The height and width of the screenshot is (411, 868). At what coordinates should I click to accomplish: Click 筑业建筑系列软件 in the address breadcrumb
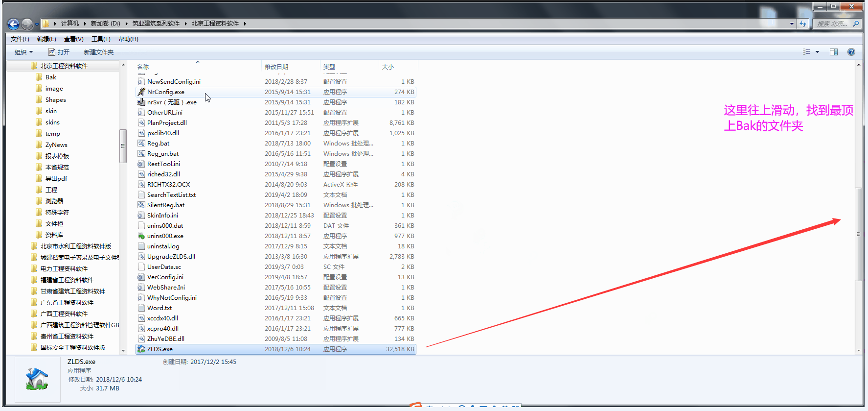click(x=156, y=24)
